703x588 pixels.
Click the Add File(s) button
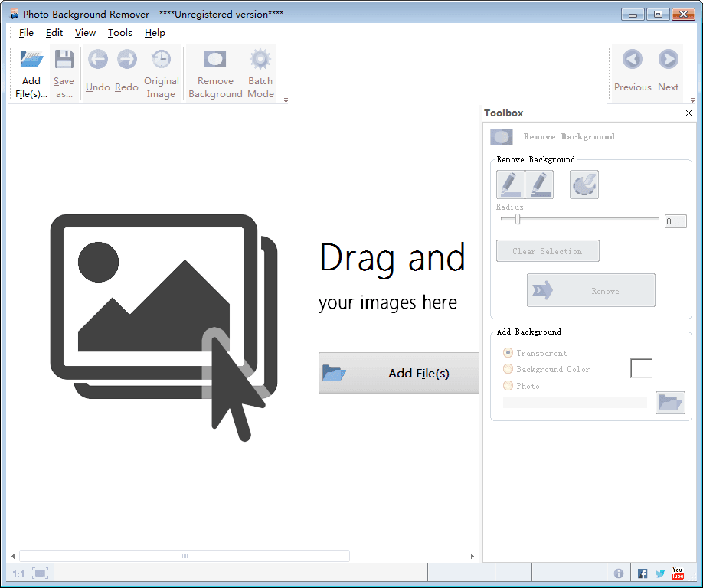click(398, 373)
